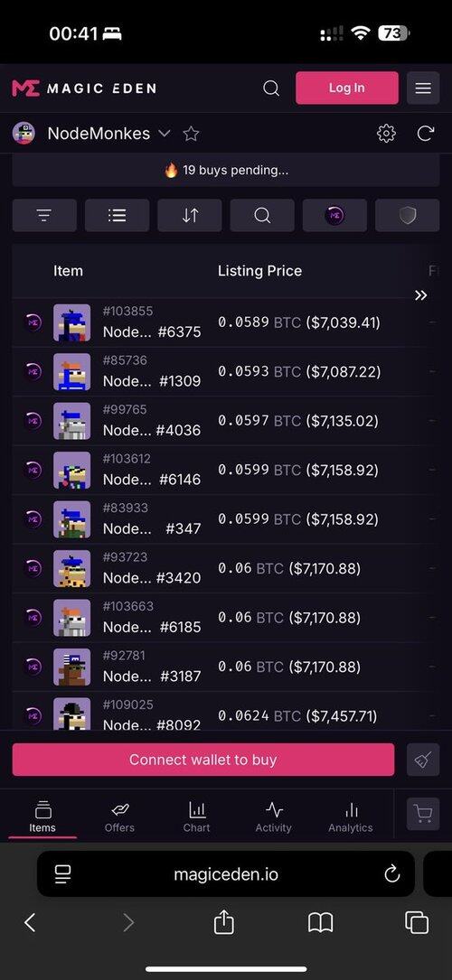This screenshot has height=980, width=452.
Task: Select the NodeMonke #6375 row marker
Action: [x=33, y=322]
